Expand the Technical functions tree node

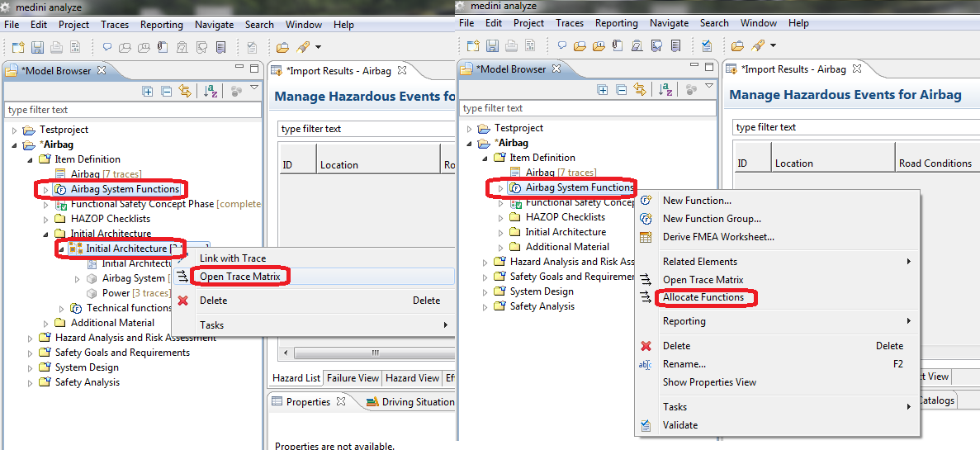click(62, 308)
